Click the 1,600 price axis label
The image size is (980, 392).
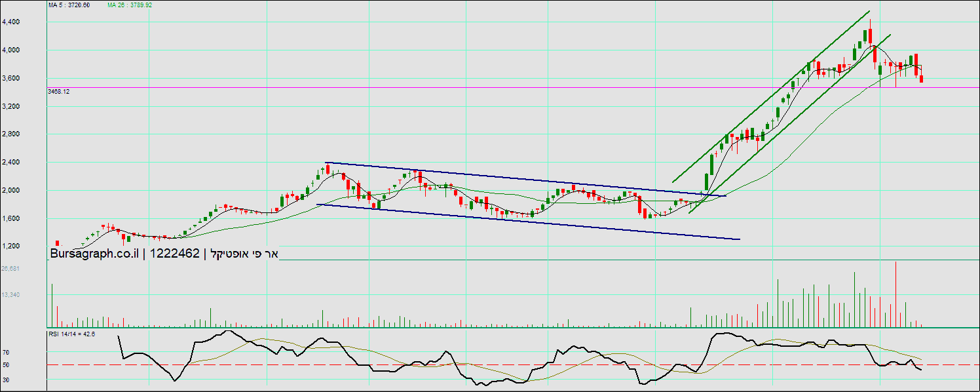(x=11, y=219)
